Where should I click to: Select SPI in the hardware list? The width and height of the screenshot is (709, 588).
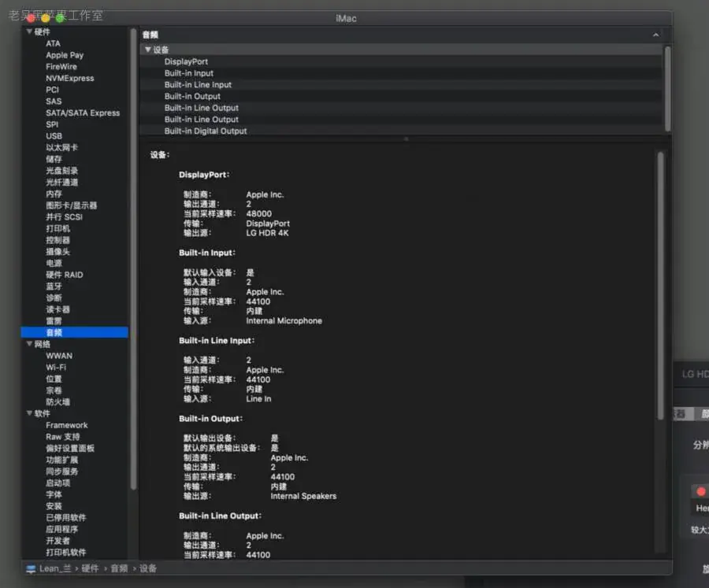52,124
